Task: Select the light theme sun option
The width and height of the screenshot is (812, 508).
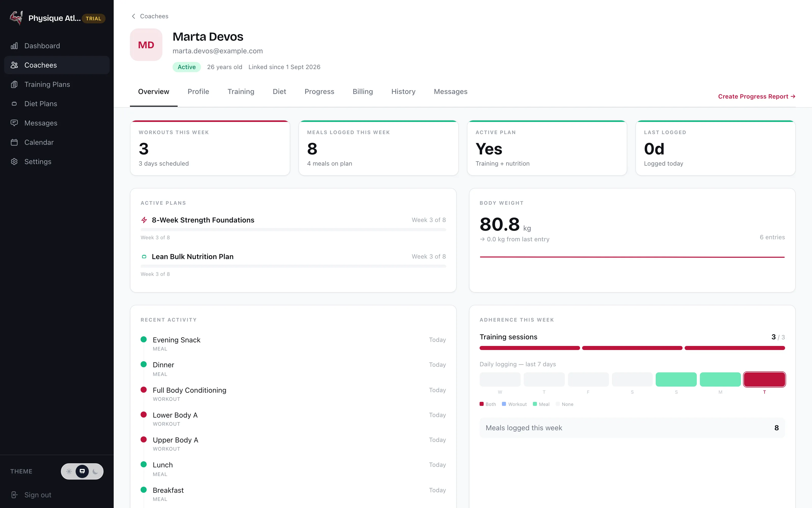Action: coord(69,471)
